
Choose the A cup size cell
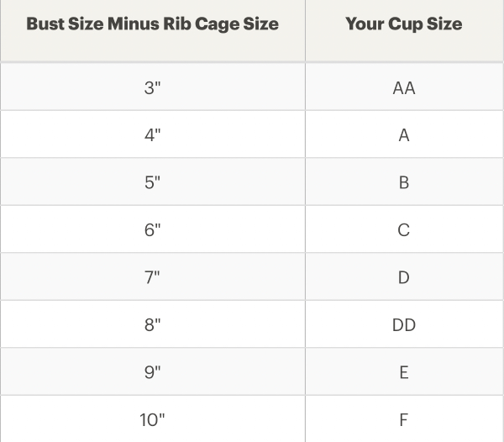(403, 134)
